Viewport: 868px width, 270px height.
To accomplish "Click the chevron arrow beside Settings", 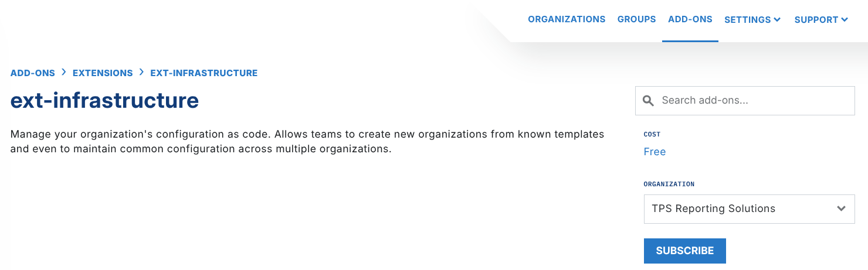I will 777,19.
